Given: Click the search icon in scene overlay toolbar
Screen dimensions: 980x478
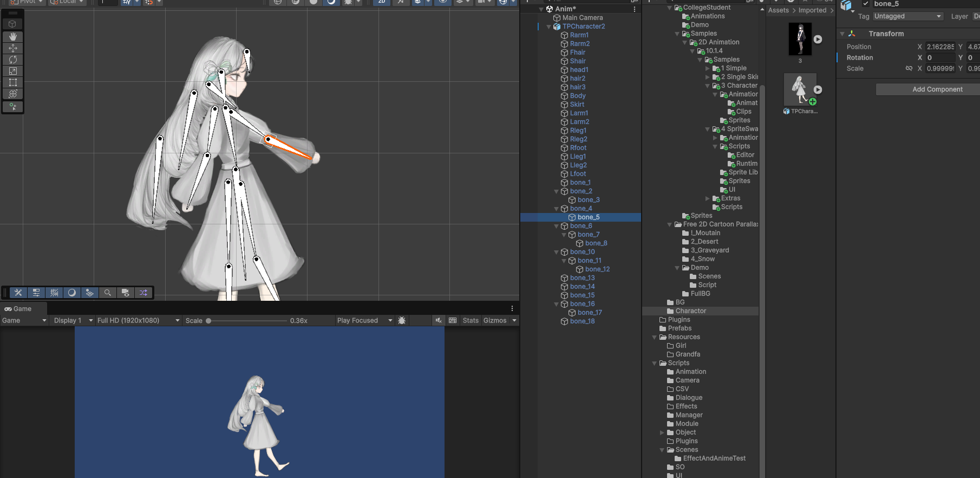Looking at the screenshot, I should click(x=108, y=293).
